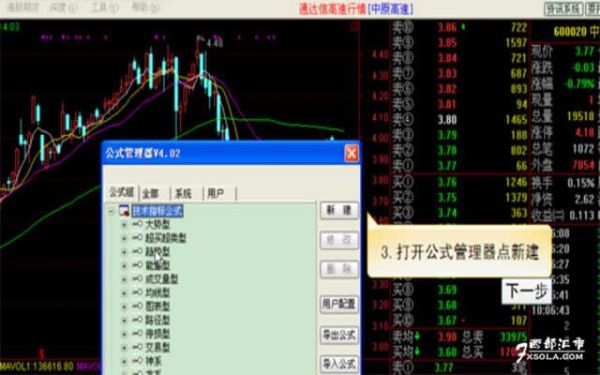Viewport: 600px width, 375px height.
Task: Select the 交易型 category label
Action: pyautogui.click(x=157, y=347)
